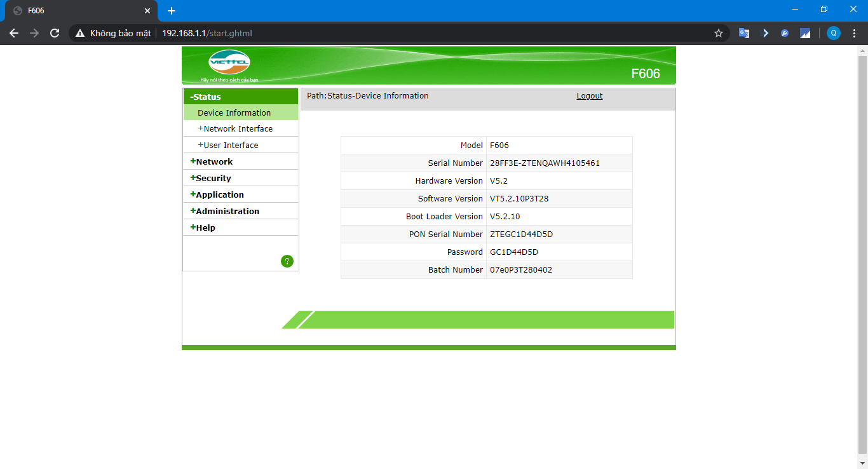The image size is (868, 469).
Task: Reload the page with the refresh icon
Action: tap(55, 33)
